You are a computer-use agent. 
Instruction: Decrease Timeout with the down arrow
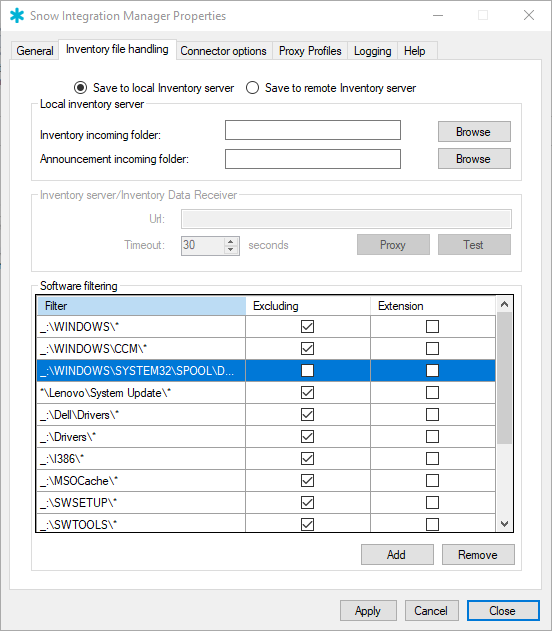[231, 250]
